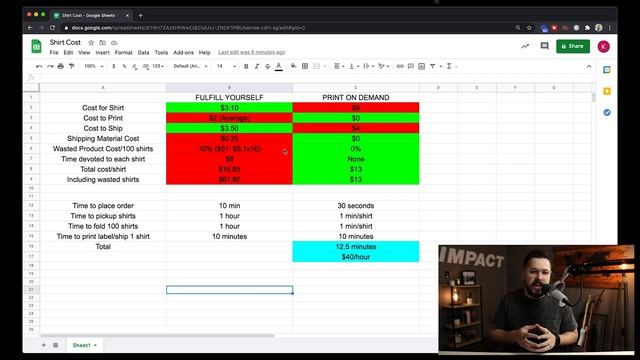Screen dimensions: 640x360
Task: Open the Insert menu
Action: point(102,53)
